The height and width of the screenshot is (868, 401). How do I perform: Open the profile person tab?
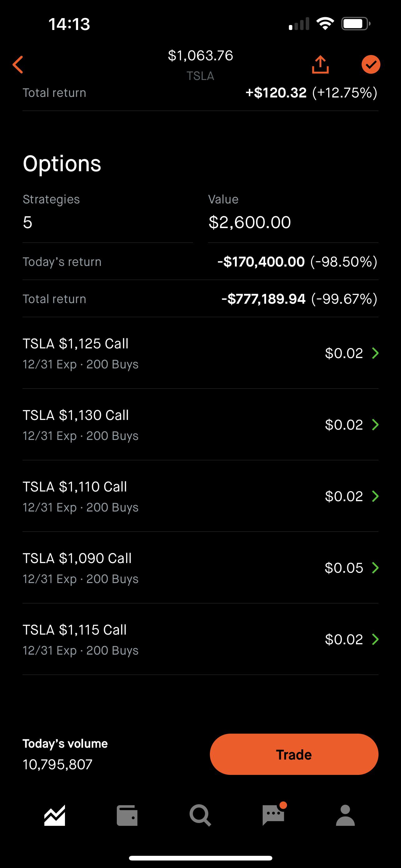pyautogui.click(x=345, y=816)
